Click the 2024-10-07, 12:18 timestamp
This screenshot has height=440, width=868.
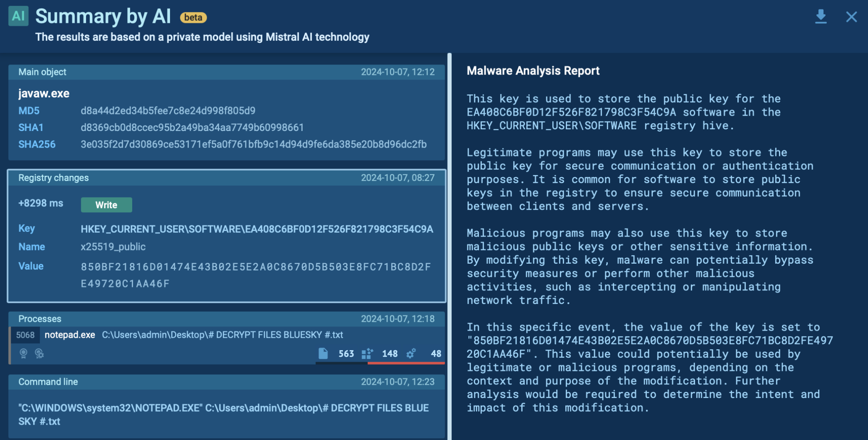pos(398,319)
